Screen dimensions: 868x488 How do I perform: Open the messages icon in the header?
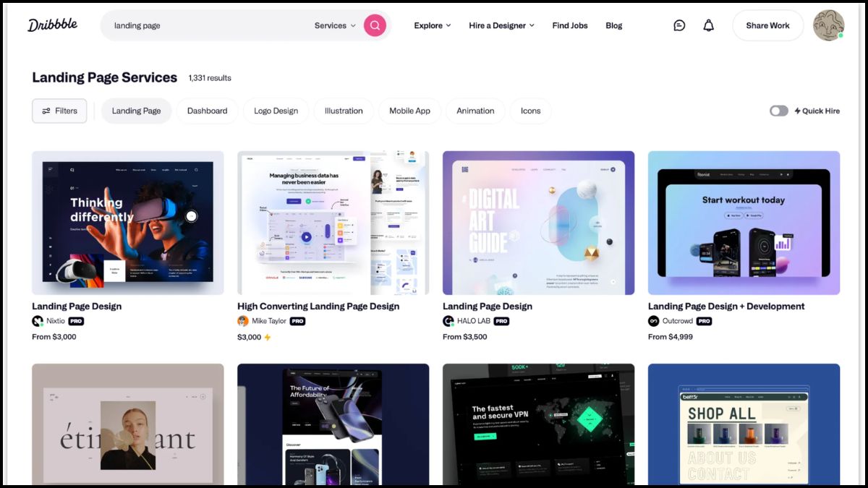(x=678, y=25)
